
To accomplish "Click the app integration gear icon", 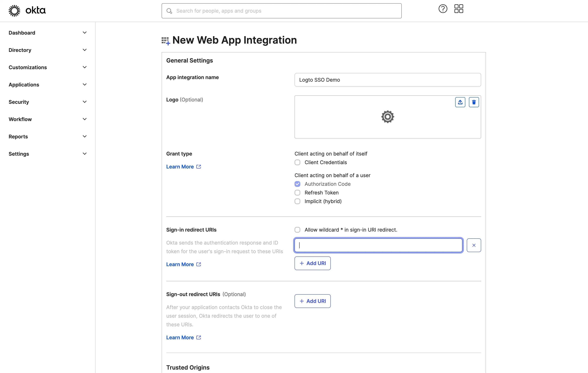I will [x=387, y=117].
